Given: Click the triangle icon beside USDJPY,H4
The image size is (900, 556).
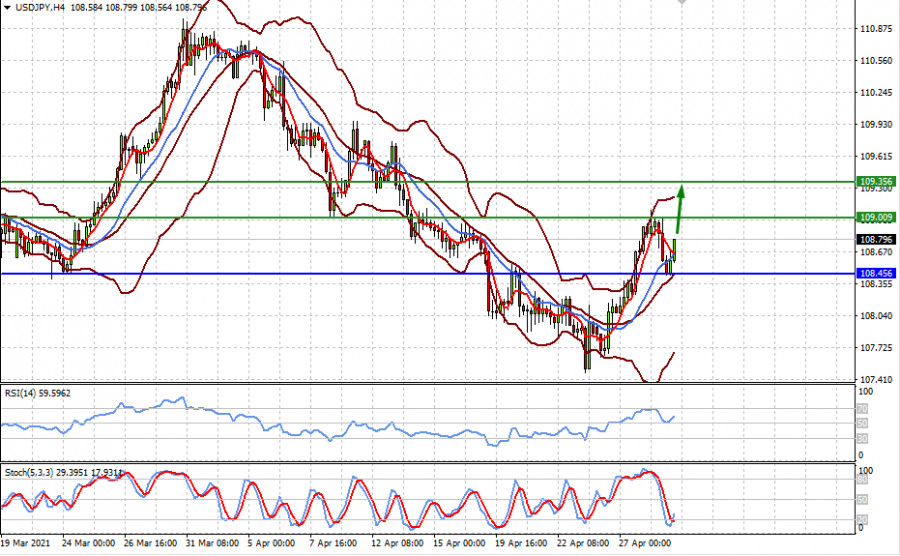Looking at the screenshot, I should coord(7,7).
